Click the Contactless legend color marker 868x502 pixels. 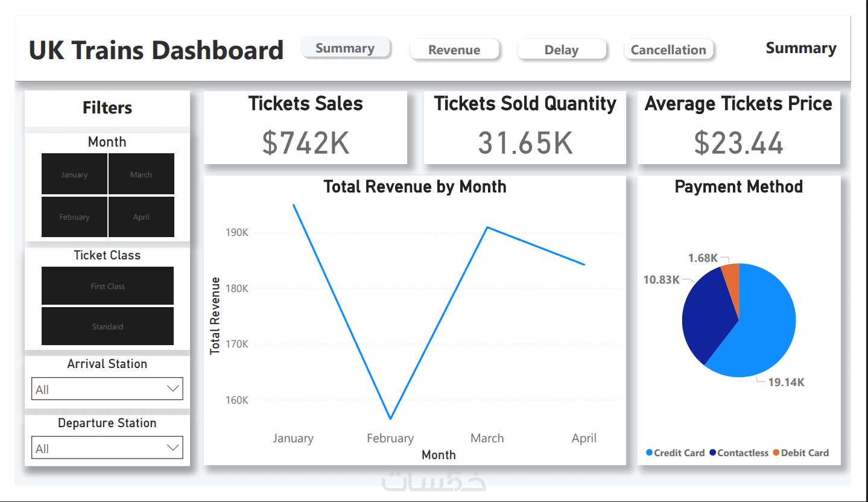713,453
